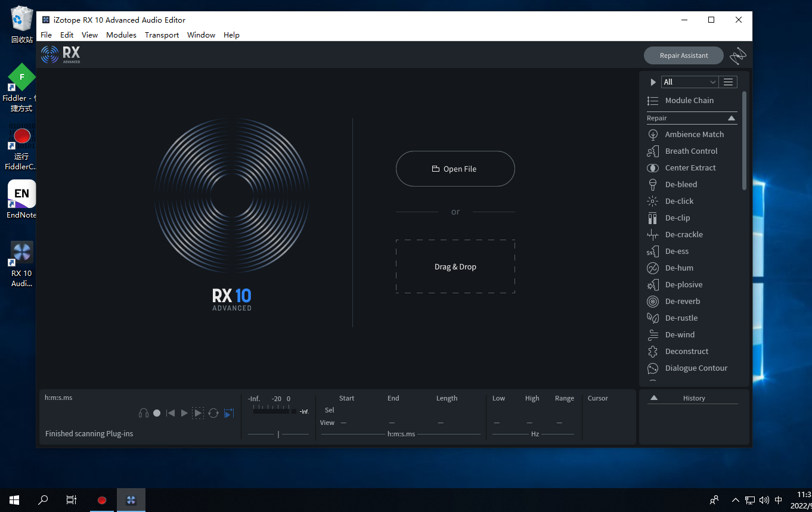Toggle input monitoring headphones button
The image size is (812, 512).
click(143, 413)
